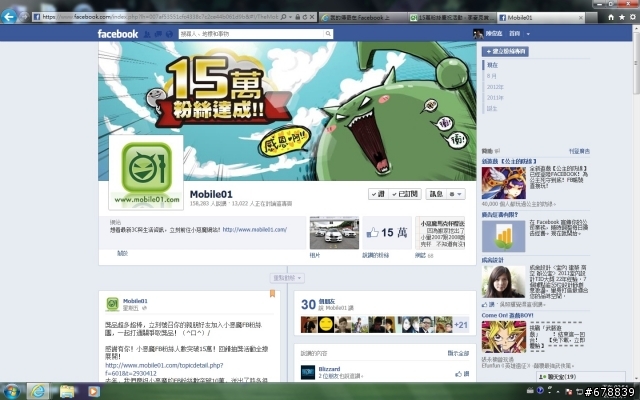The image size is (640, 400).
Task: Click the lock security icon in address bar
Action: point(298,17)
